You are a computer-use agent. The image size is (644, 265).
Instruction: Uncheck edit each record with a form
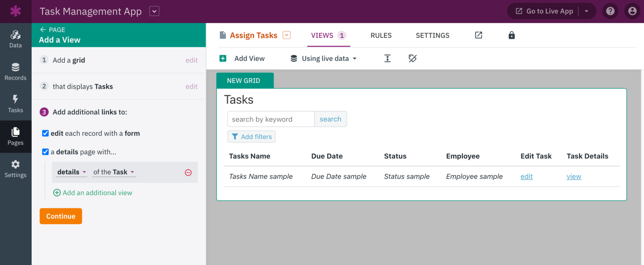tap(45, 133)
